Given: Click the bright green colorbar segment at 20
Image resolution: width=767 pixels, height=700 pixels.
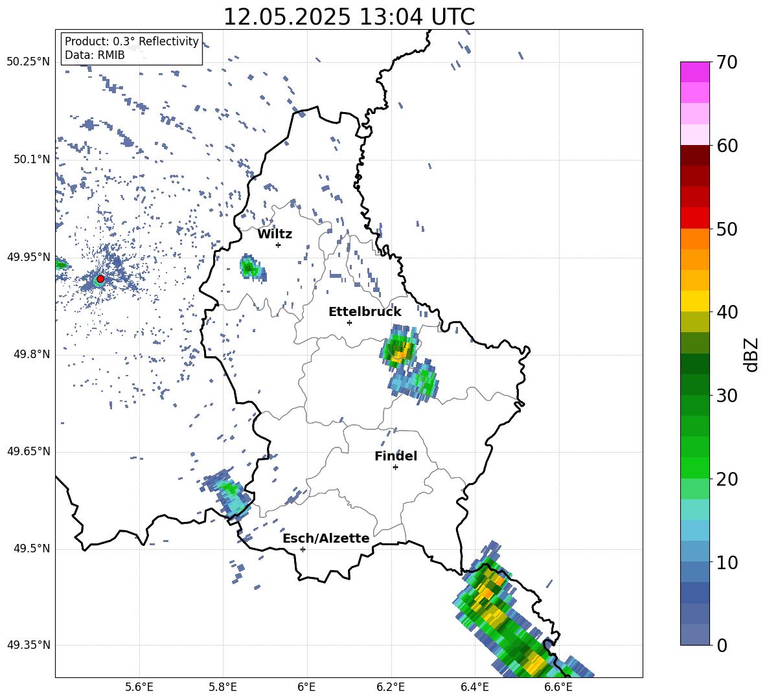Looking at the screenshot, I should click(694, 468).
